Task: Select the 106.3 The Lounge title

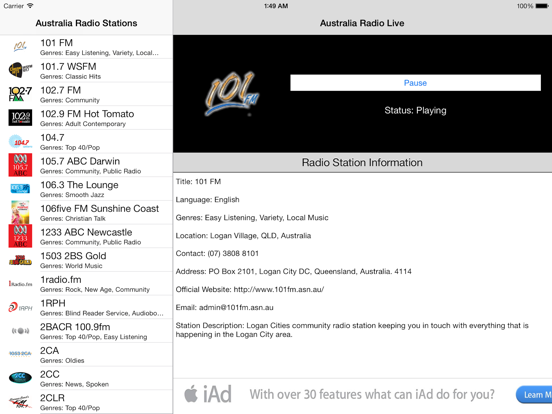Action: click(79, 185)
